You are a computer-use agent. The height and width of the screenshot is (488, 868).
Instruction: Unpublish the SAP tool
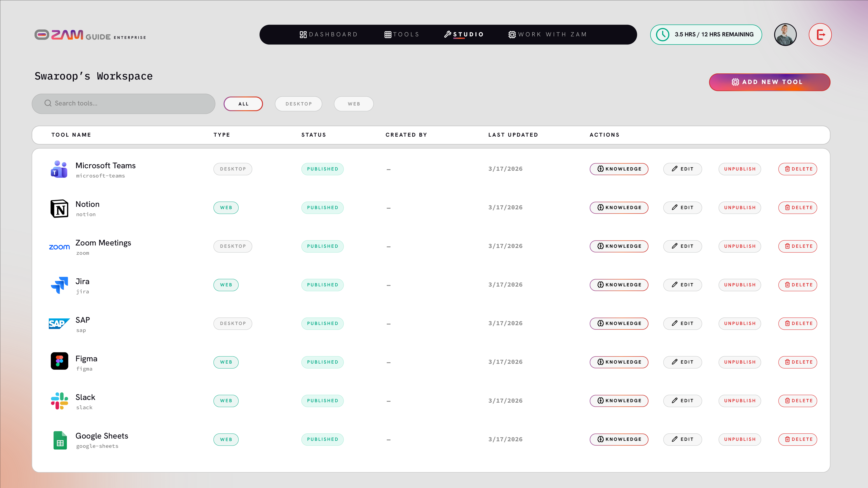coord(740,323)
